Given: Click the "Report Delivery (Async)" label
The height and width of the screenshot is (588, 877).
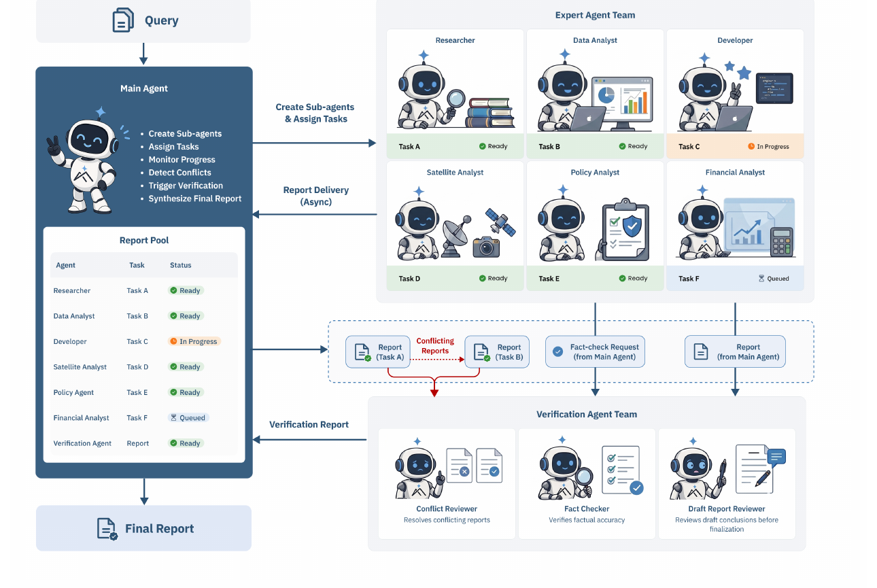Looking at the screenshot, I should click(x=316, y=196).
